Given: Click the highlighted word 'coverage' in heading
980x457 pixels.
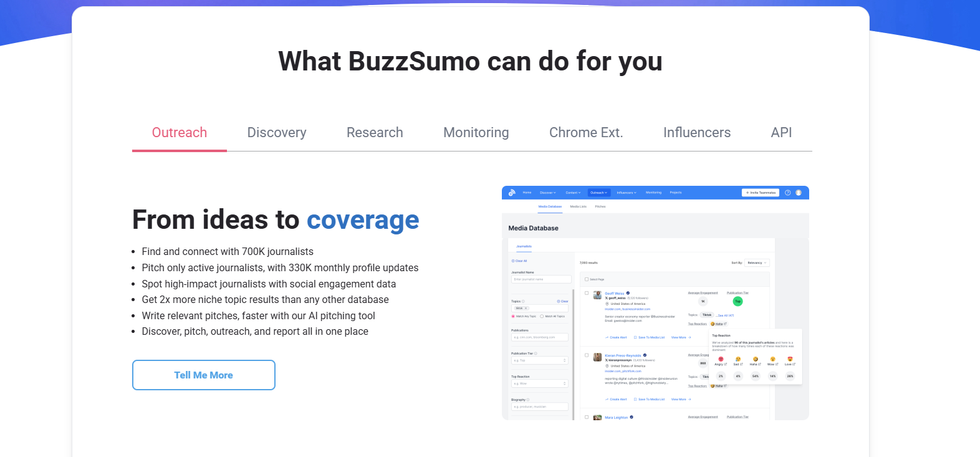Looking at the screenshot, I should click(x=363, y=220).
